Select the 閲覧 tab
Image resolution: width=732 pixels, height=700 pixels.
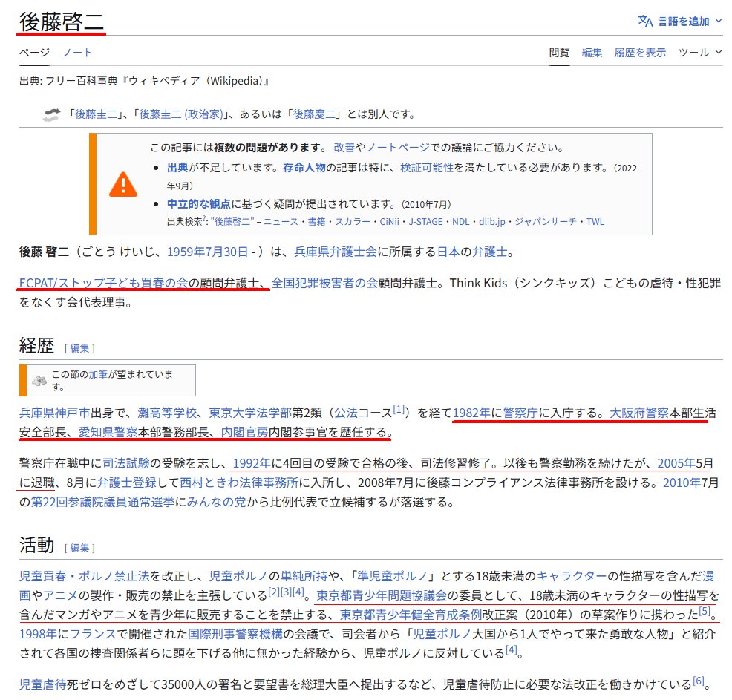[x=559, y=53]
